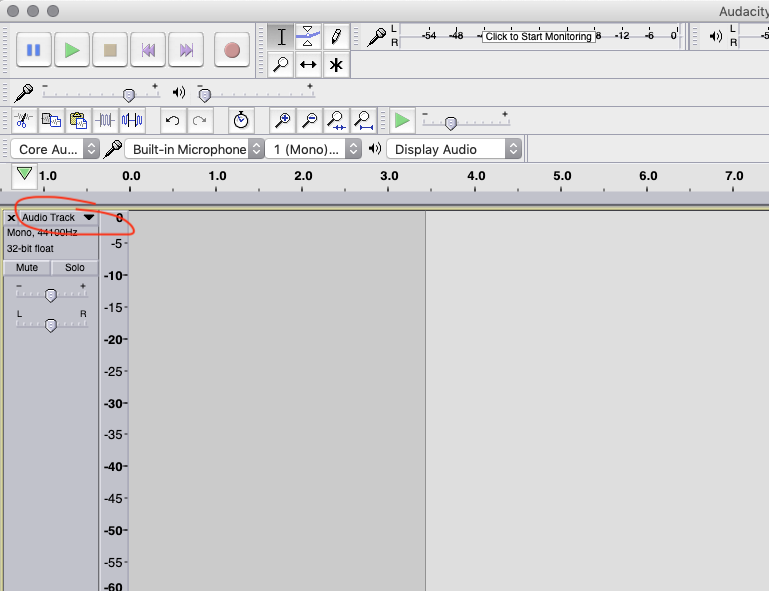The height and width of the screenshot is (591, 769).
Task: Click the Undo arrow icon
Action: pyautogui.click(x=173, y=120)
